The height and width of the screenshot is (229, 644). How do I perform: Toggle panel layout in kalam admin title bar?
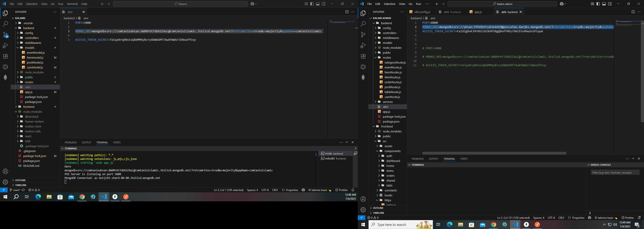pos(604,4)
